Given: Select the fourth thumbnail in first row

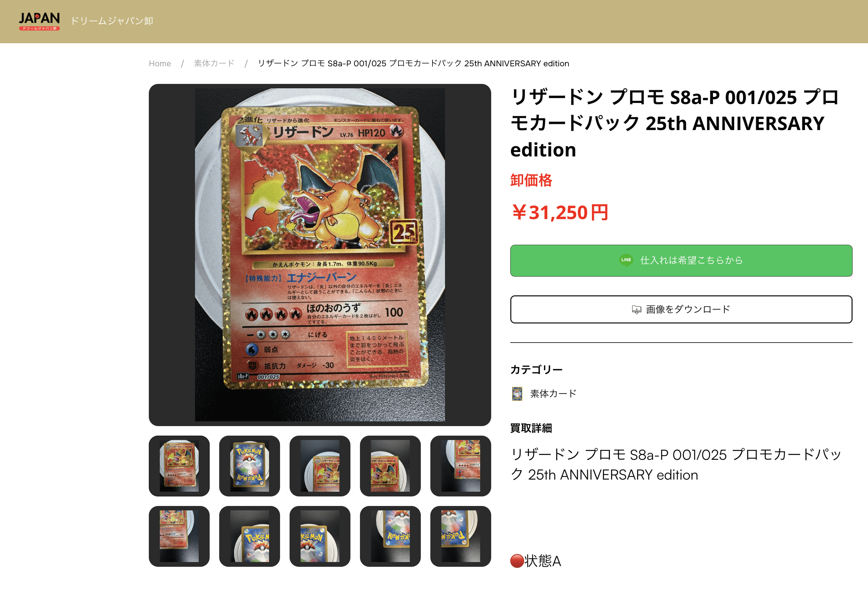Looking at the screenshot, I should [x=390, y=466].
